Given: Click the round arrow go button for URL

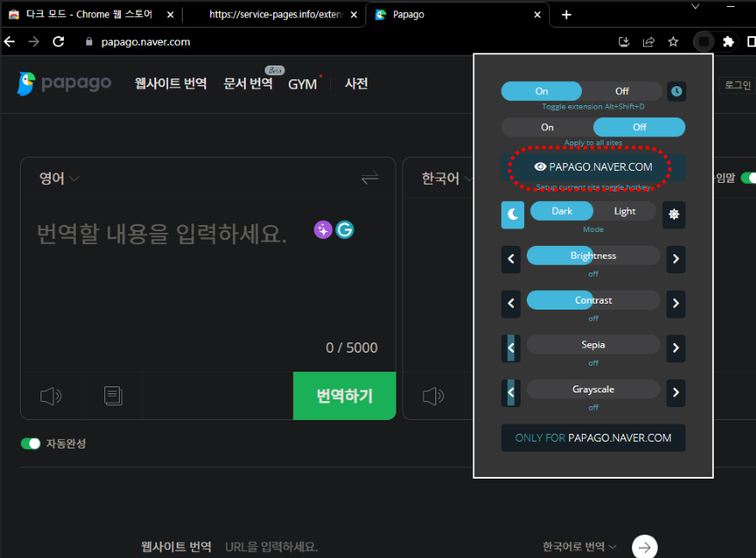Looking at the screenshot, I should [645, 547].
